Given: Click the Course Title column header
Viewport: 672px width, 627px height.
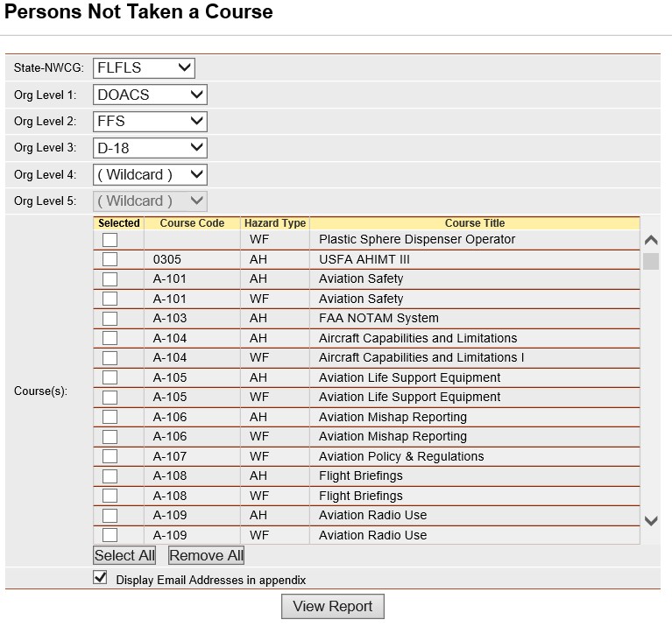Looking at the screenshot, I should click(475, 223).
